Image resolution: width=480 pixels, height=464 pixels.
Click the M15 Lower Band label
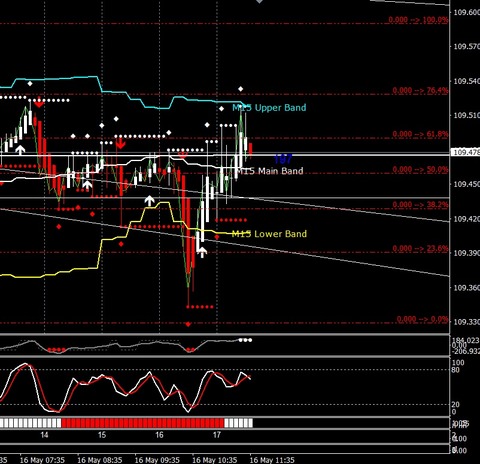tap(269, 234)
